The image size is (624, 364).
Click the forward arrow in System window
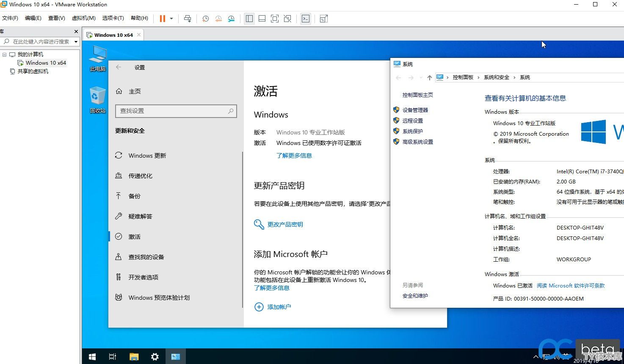point(411,77)
